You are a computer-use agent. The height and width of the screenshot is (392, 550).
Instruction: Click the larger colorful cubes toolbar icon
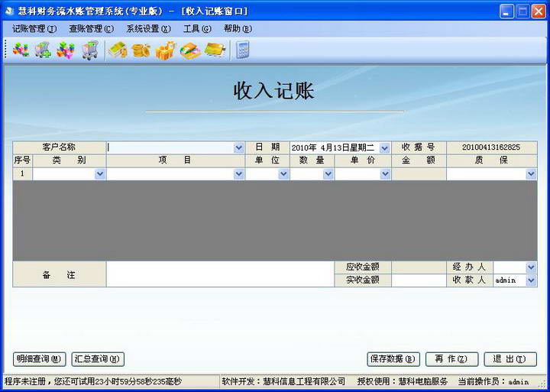click(x=66, y=50)
